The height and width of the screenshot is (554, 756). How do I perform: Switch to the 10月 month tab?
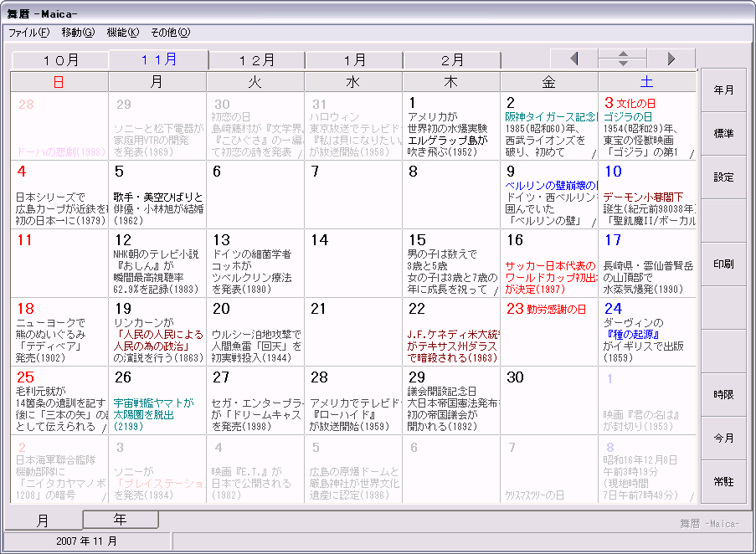pos(60,60)
